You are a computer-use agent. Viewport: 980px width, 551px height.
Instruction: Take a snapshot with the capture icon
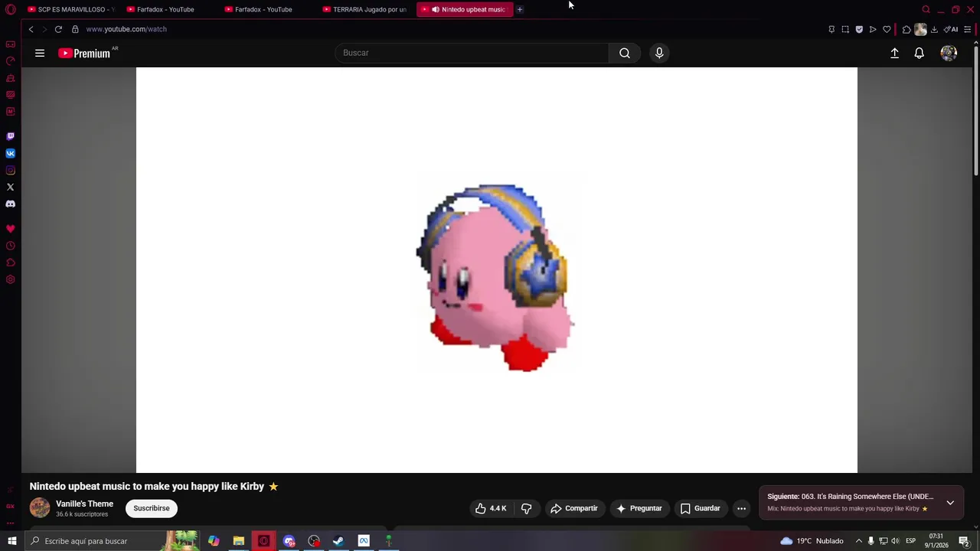click(x=845, y=29)
